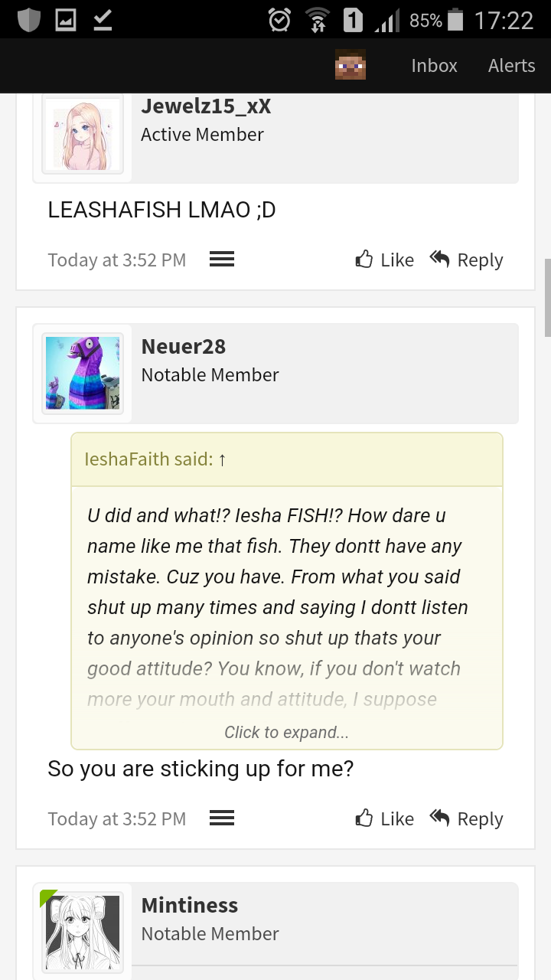Image resolution: width=551 pixels, height=980 pixels.
Task: Jump to the quoted post via the arrow after 'IeshaFaith said:'
Action: (222, 459)
